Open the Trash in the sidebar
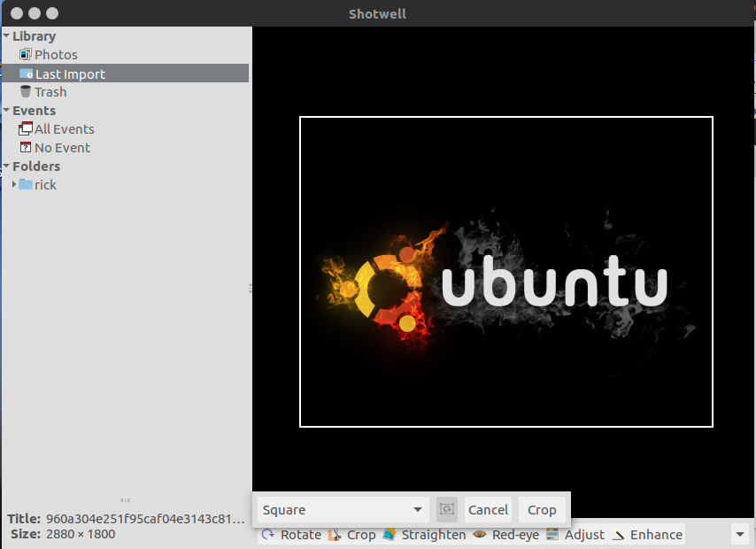The height and width of the screenshot is (549, 756). pos(49,91)
